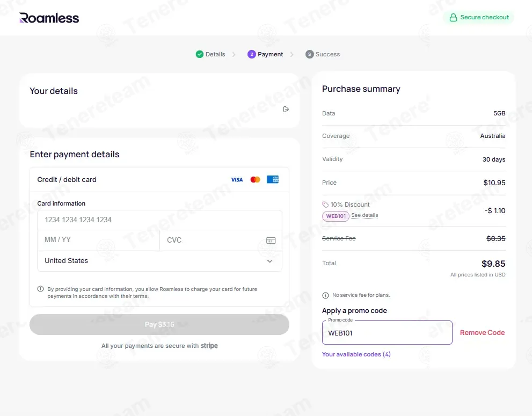Image resolution: width=532 pixels, height=416 pixels.
Task: Click the Purchase summary heading
Action: point(361,89)
